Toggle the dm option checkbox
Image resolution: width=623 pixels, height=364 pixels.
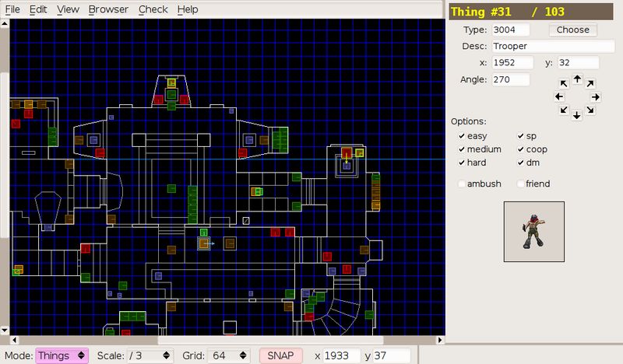click(x=520, y=163)
